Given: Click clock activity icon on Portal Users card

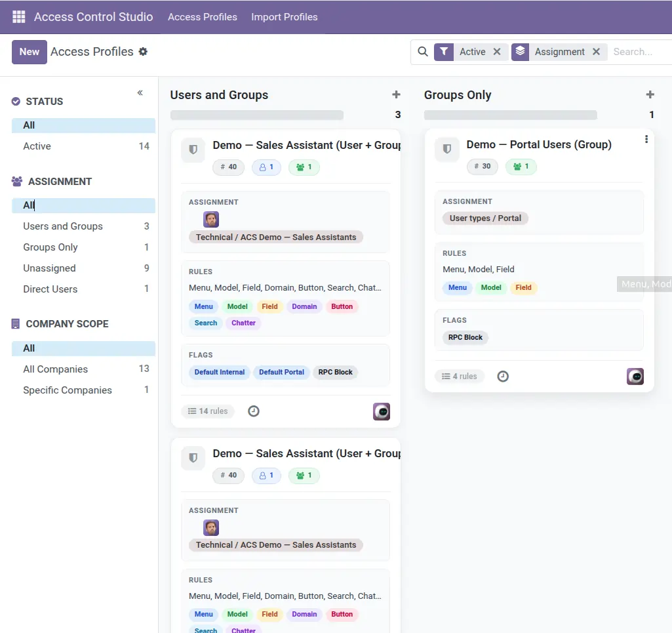Looking at the screenshot, I should tap(503, 377).
